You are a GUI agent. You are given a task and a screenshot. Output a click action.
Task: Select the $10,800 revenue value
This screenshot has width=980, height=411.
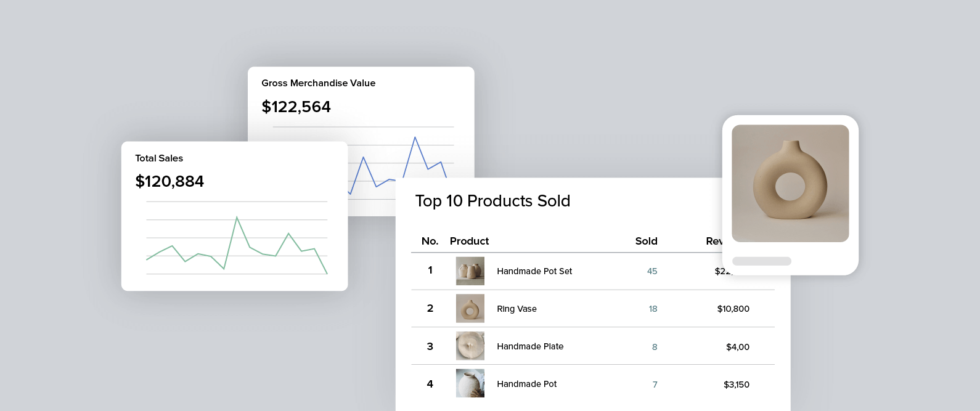(x=733, y=309)
